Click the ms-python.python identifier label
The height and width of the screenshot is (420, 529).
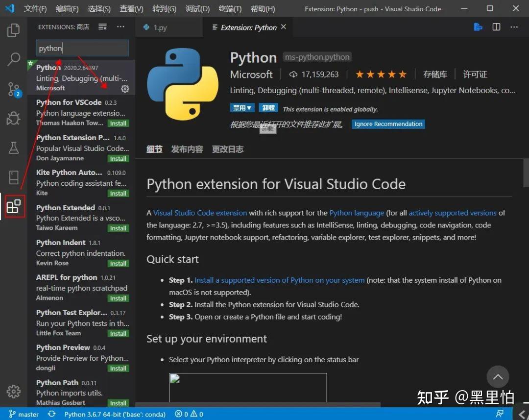click(317, 57)
